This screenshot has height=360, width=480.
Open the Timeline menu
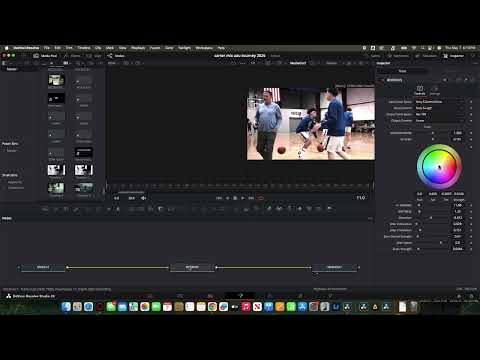coord(84,48)
